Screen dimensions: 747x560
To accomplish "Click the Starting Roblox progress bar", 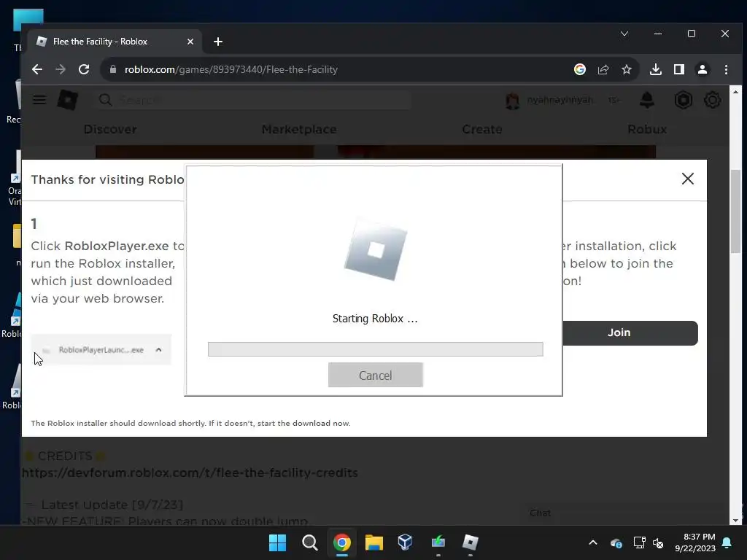I will click(x=376, y=349).
